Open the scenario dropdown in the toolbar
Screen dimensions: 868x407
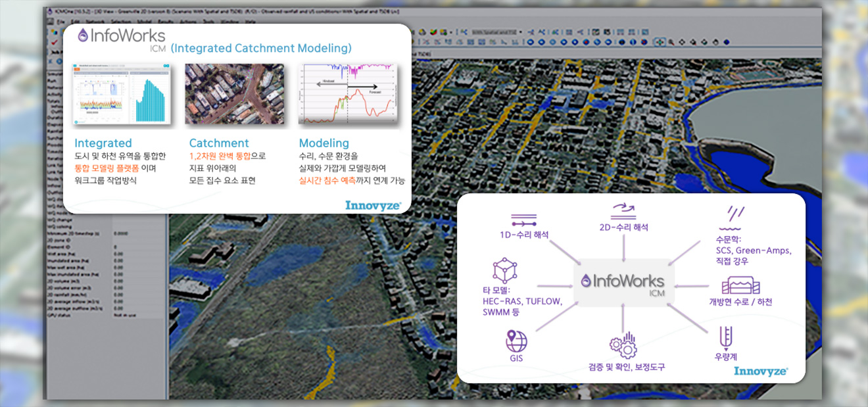point(496,32)
